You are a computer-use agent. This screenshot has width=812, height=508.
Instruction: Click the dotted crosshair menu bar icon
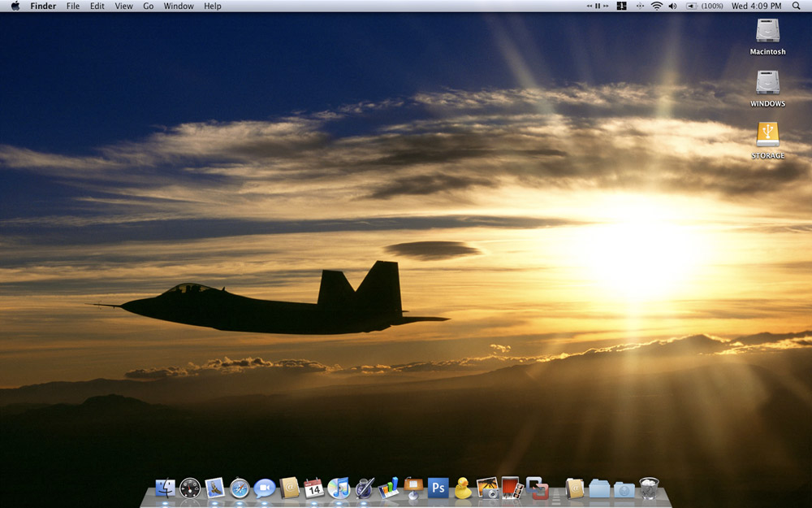click(640, 7)
